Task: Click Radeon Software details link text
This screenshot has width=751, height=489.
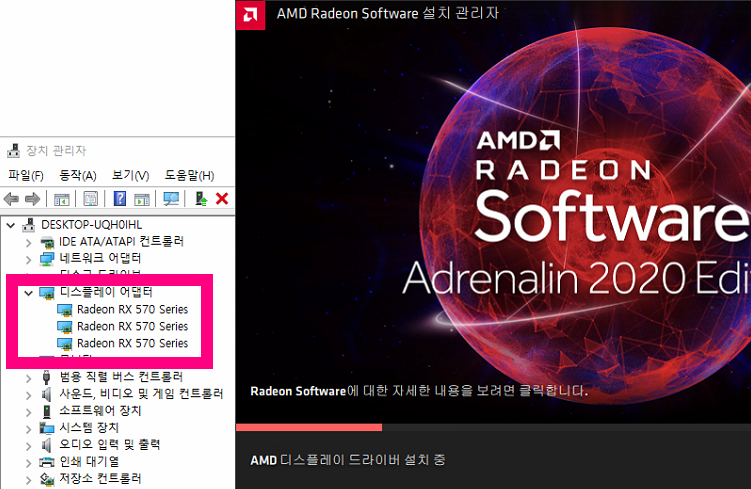Action: [x=419, y=391]
